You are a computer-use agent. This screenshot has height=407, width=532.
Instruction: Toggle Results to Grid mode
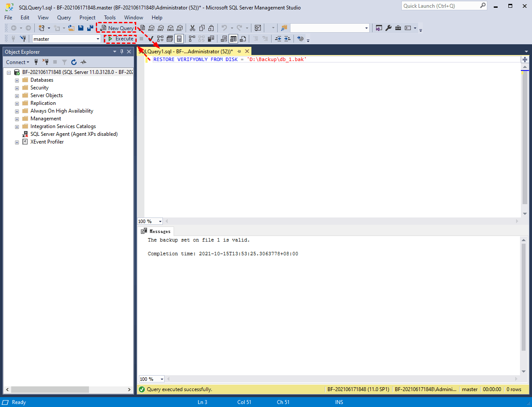tap(233, 39)
